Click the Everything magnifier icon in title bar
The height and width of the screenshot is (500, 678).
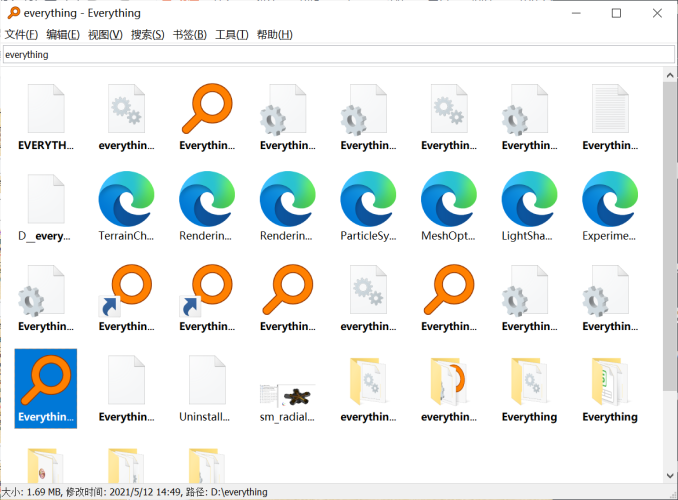click(x=14, y=13)
